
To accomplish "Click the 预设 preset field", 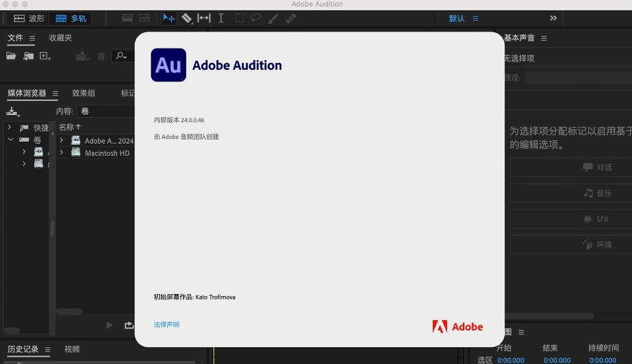I will click(578, 78).
